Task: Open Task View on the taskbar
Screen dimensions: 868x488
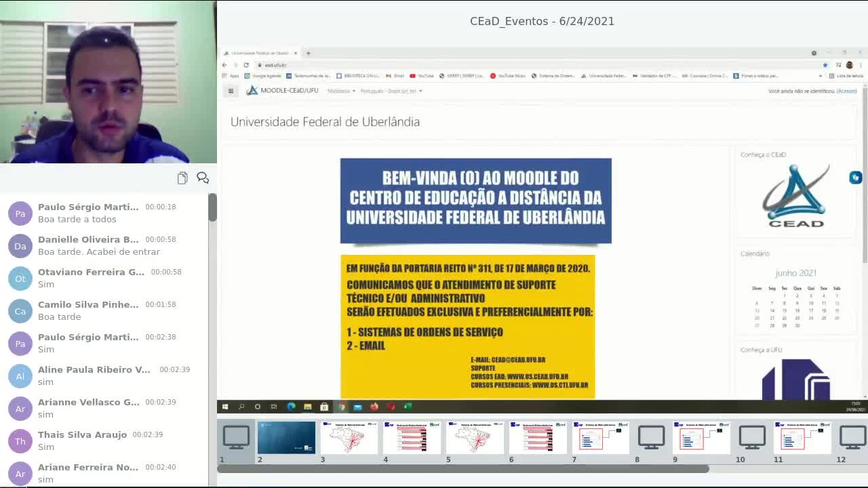Action: 274,407
